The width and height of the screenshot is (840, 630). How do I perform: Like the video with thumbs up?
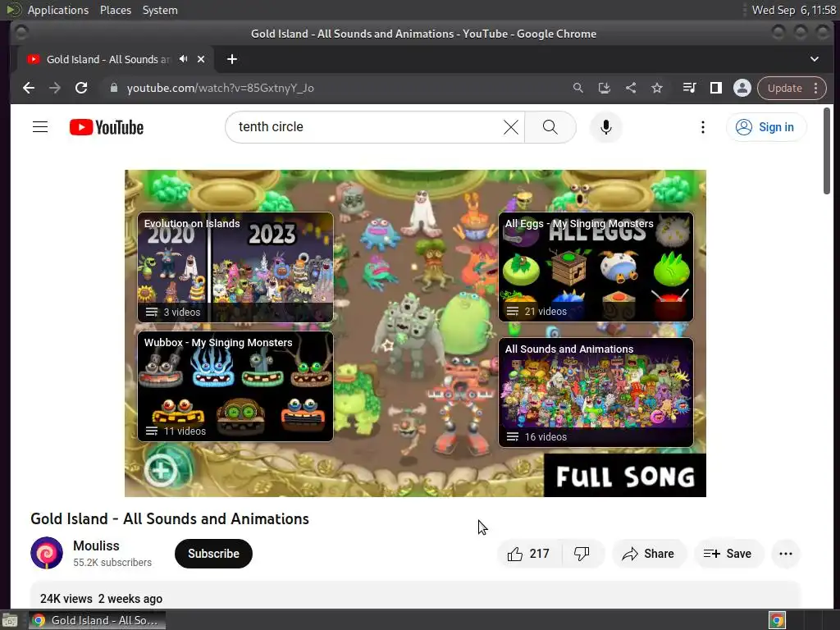coord(529,554)
